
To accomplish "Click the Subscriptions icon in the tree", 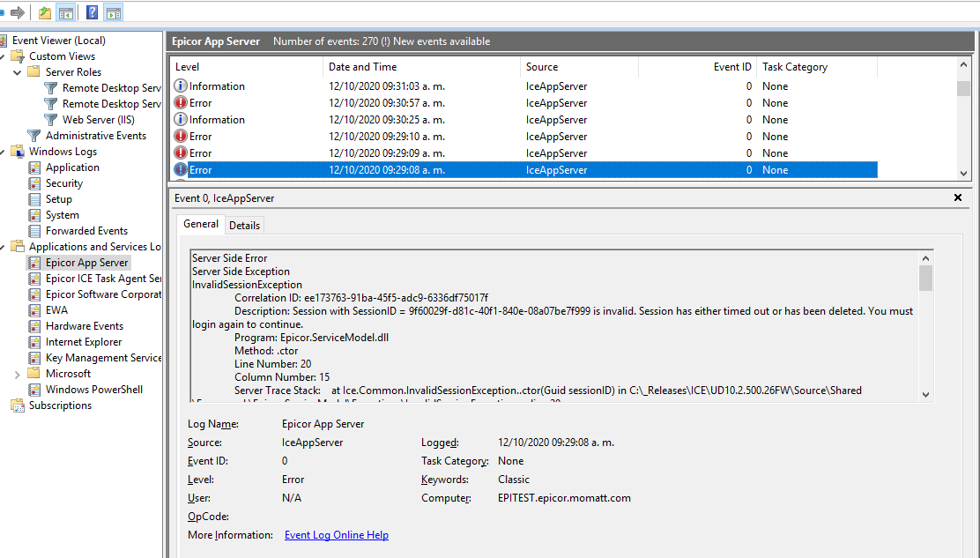I will 18,405.
